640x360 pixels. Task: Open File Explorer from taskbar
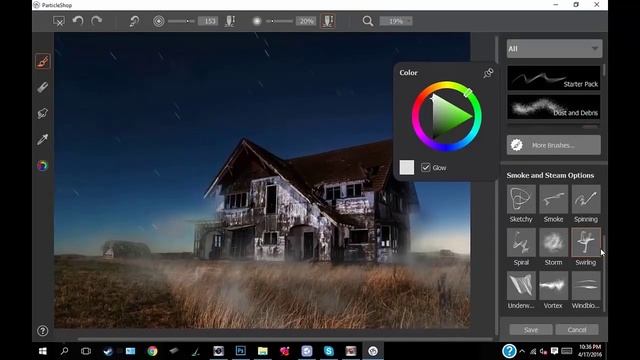[x=262, y=351]
